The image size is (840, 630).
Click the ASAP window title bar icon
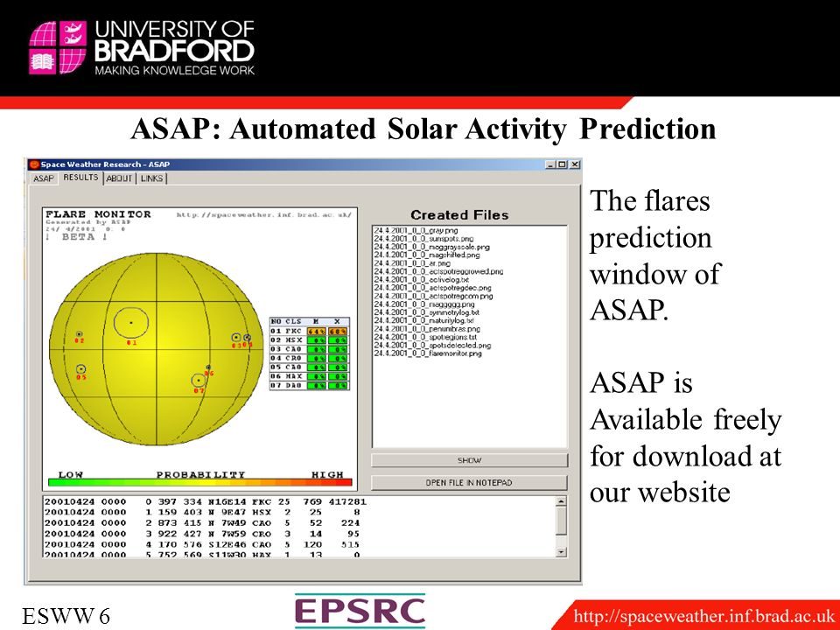[34, 164]
